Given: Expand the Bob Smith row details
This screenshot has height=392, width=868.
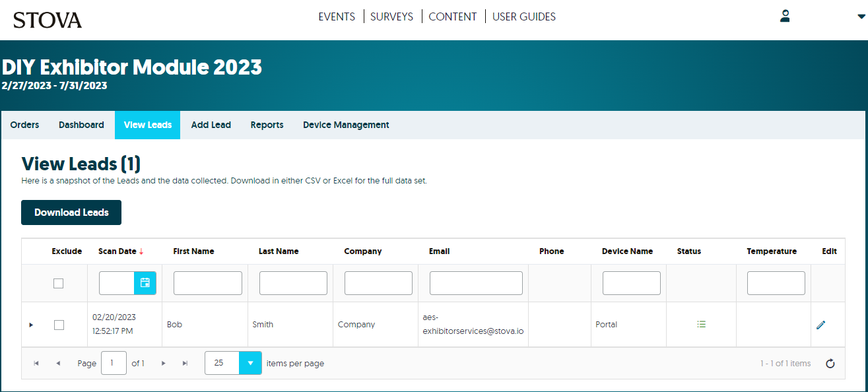Looking at the screenshot, I should click(x=31, y=325).
